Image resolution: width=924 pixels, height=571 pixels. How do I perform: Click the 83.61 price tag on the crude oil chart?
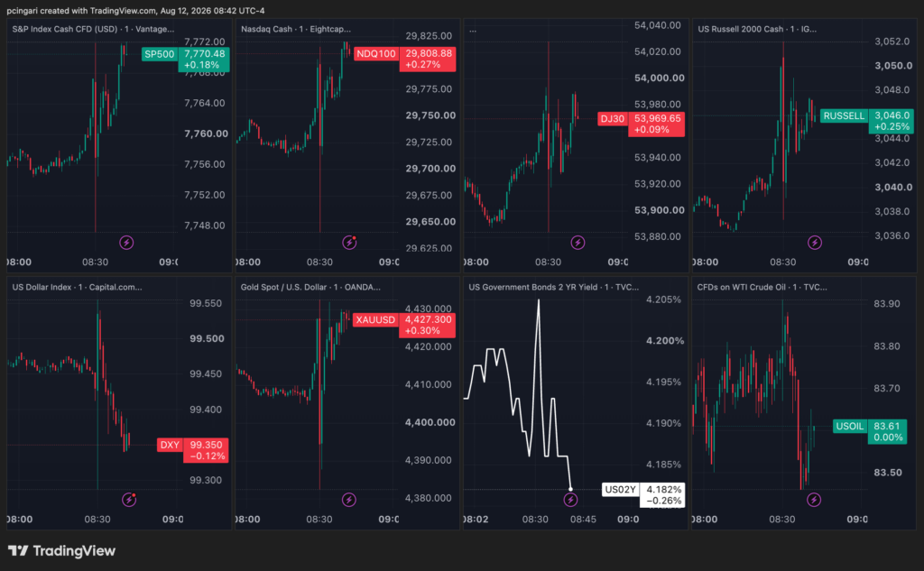coord(887,431)
